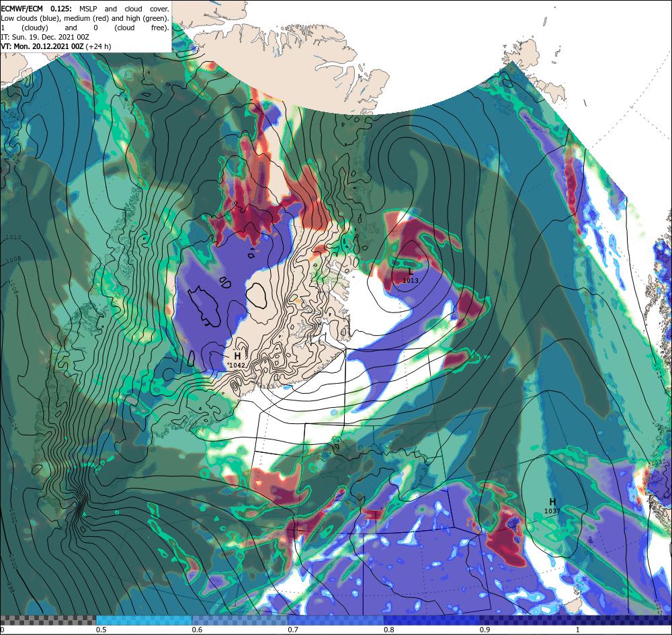Click the '0.7' scale label

pyautogui.click(x=293, y=630)
